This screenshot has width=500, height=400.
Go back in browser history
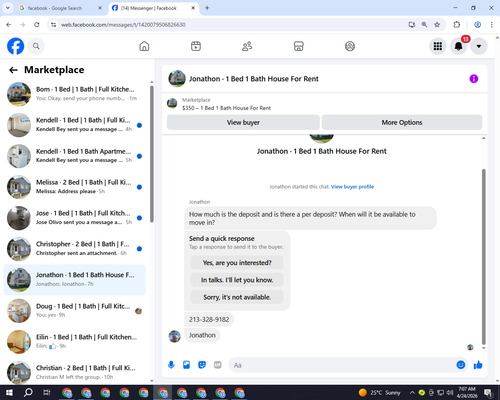[x=9, y=25]
